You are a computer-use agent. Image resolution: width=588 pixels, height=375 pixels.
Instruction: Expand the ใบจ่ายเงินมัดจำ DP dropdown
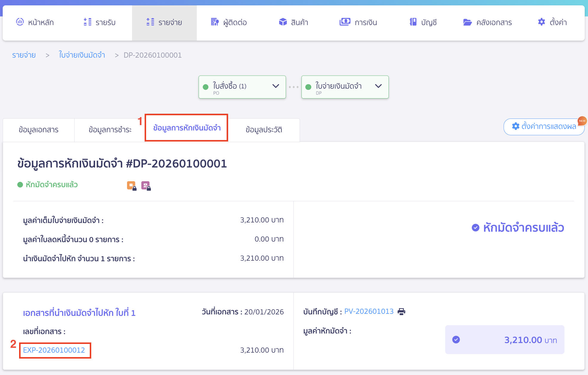point(378,86)
